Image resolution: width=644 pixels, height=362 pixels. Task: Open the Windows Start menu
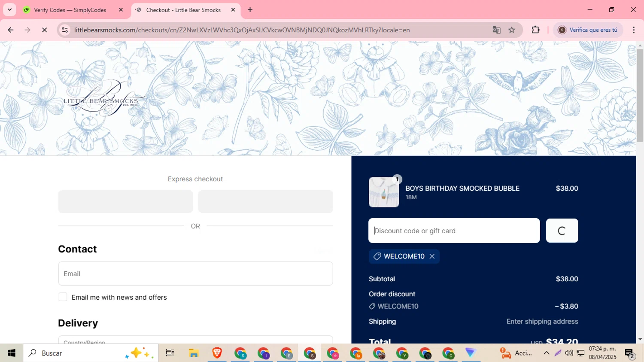tap(12, 353)
